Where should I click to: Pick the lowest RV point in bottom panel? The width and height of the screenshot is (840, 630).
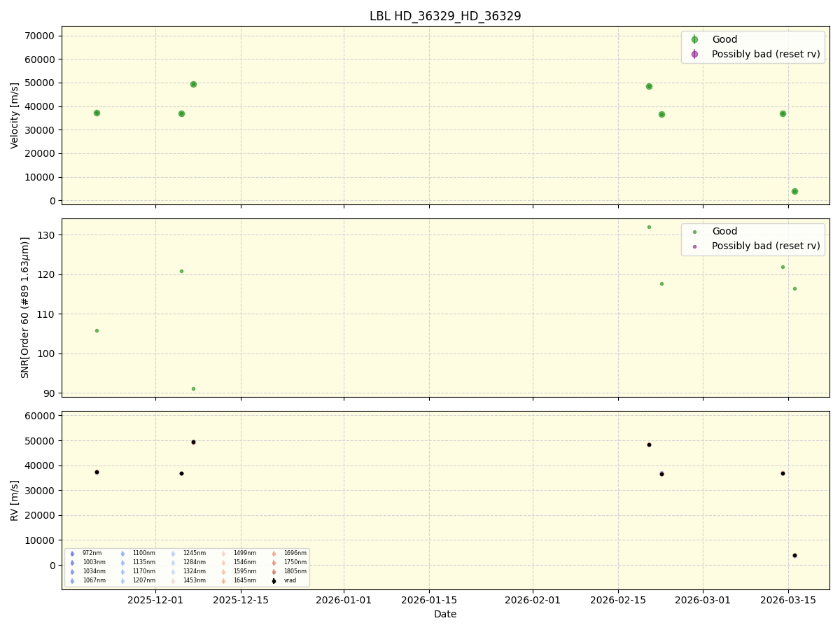pyautogui.click(x=794, y=555)
